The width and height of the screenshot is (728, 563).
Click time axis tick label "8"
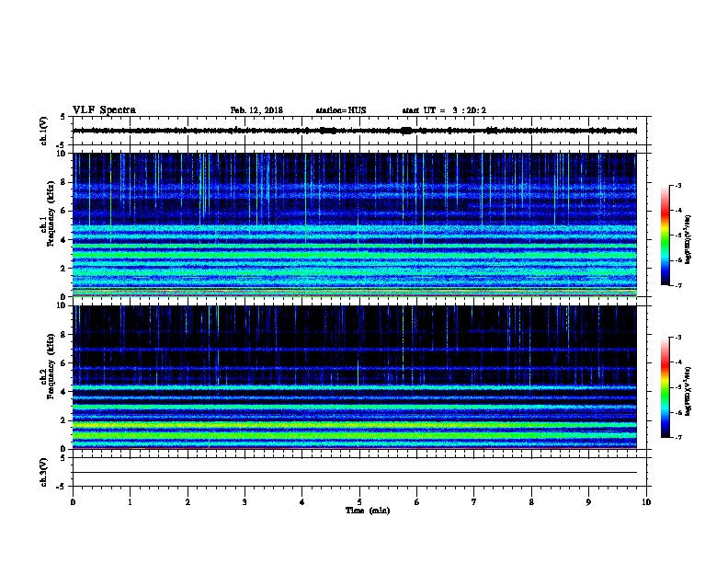tap(531, 502)
